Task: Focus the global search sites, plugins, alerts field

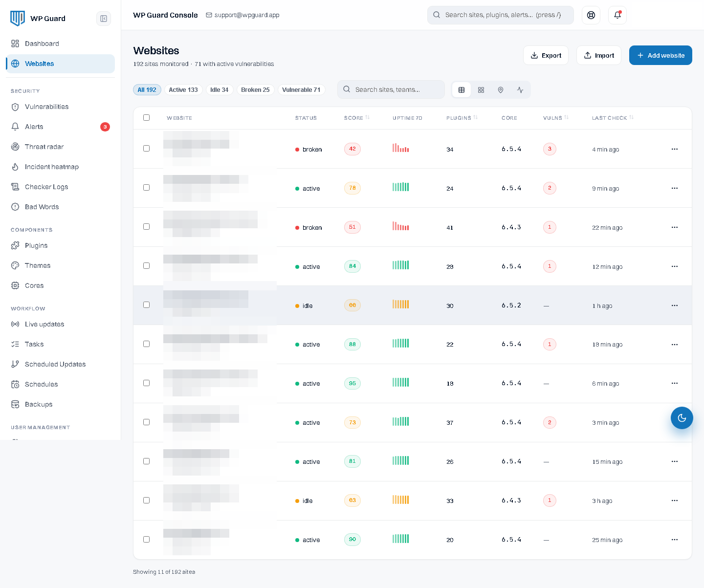Action: tap(501, 15)
